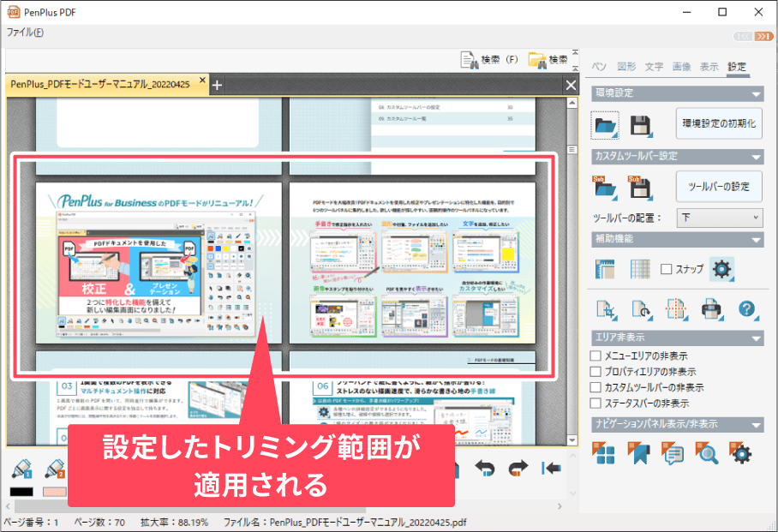Collapse the エリア非表示 section
The width and height of the screenshot is (778, 532).
tap(757, 338)
